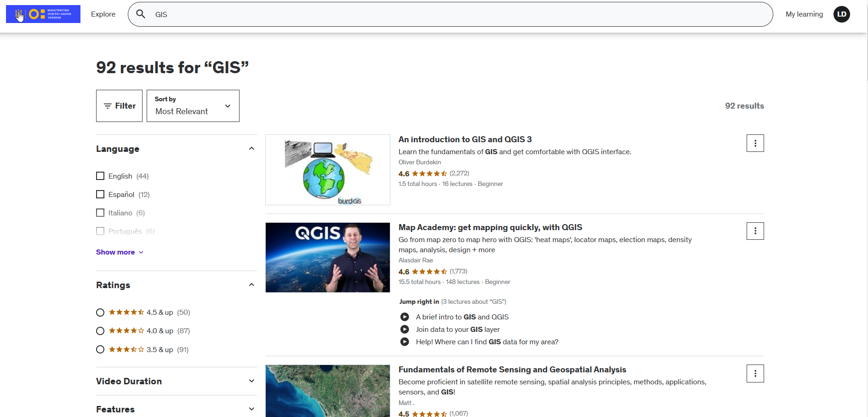
Task: Open the Explore menu
Action: 103,14
